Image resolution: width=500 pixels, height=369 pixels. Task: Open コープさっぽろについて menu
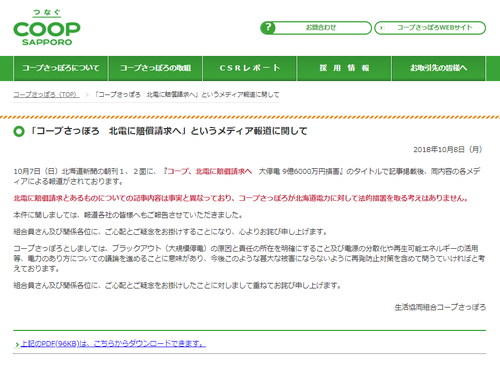(x=61, y=68)
